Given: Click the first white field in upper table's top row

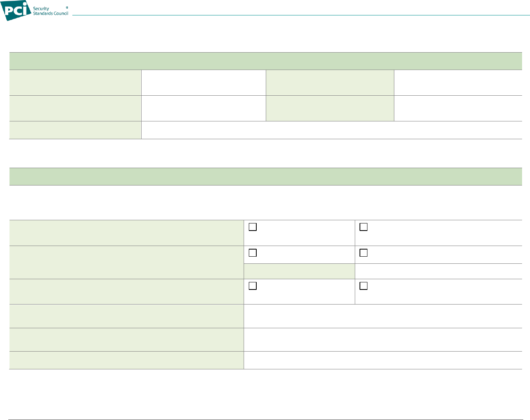Looking at the screenshot, I should pos(203,83).
